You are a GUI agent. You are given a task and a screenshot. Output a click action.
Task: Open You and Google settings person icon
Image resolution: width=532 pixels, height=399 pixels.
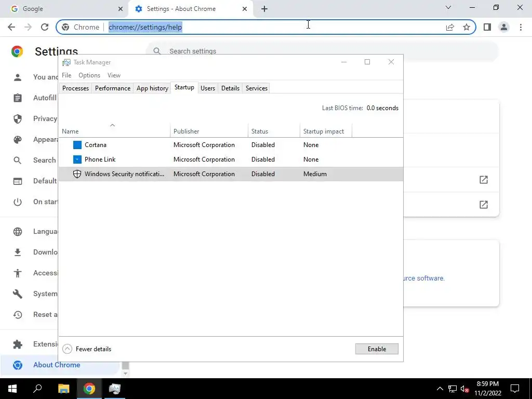[x=17, y=77]
